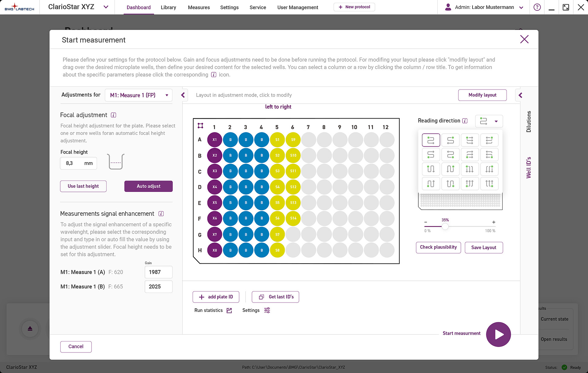This screenshot has height=373, width=588.
Task: Open the Reading direction dropdown
Action: tap(489, 121)
